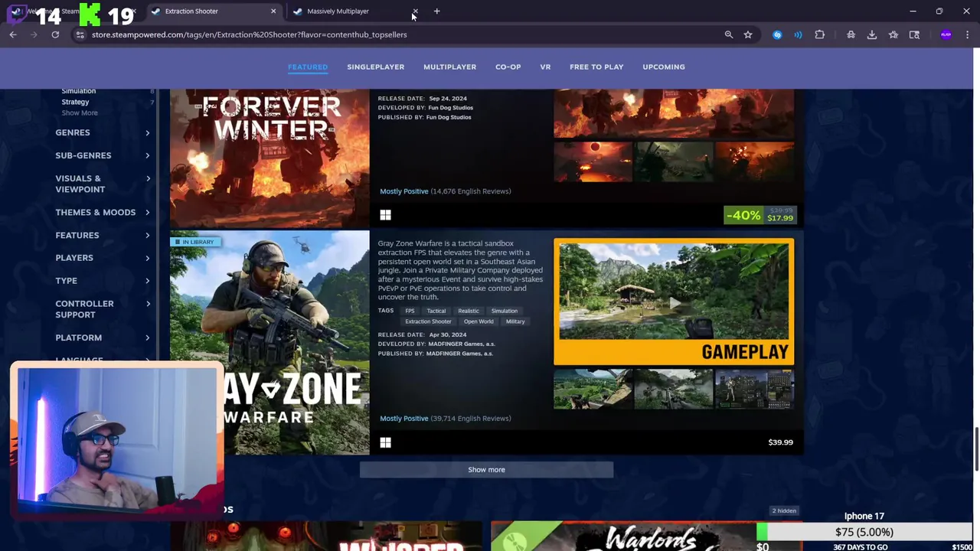The image size is (980, 551).
Task: Click the page vertical scrollbar thumb
Action: [x=975, y=449]
